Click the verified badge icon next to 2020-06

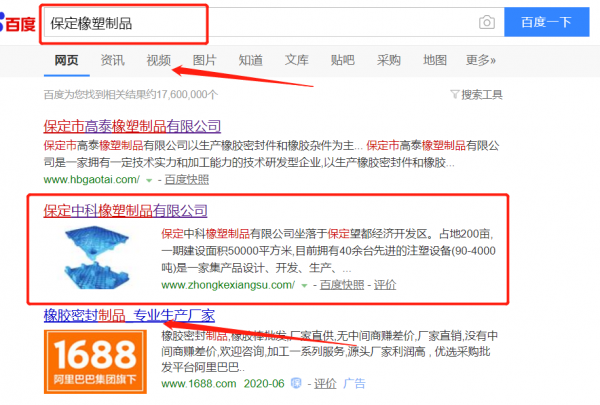tap(296, 383)
